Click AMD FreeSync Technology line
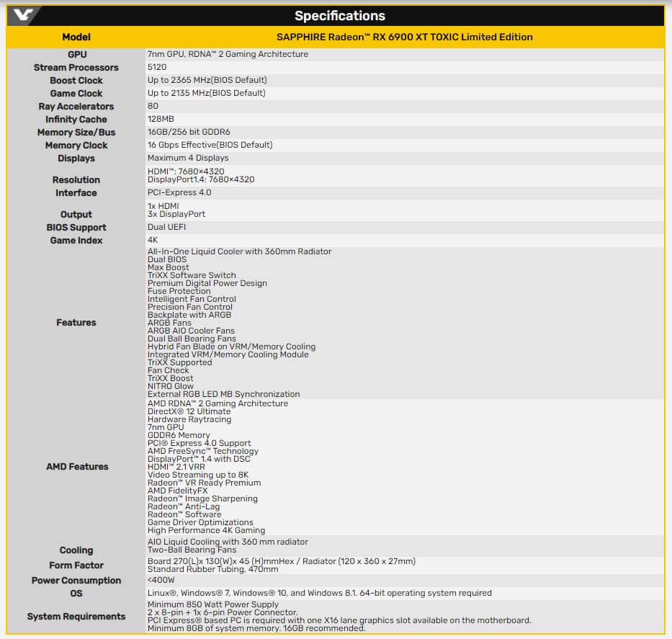The width and height of the screenshot is (672, 639). tap(203, 451)
